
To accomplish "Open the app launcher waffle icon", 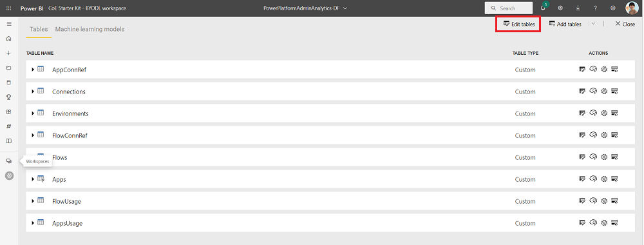I will (8, 8).
